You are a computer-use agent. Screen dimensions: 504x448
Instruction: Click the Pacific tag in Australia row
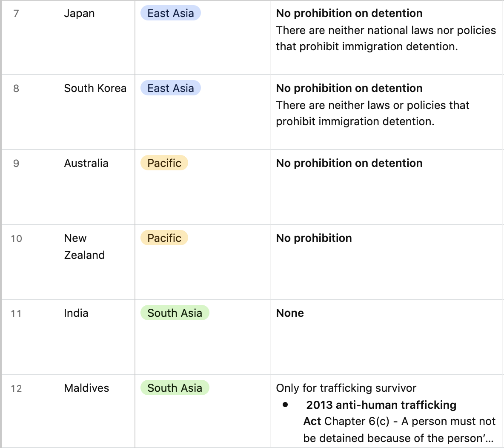(164, 163)
